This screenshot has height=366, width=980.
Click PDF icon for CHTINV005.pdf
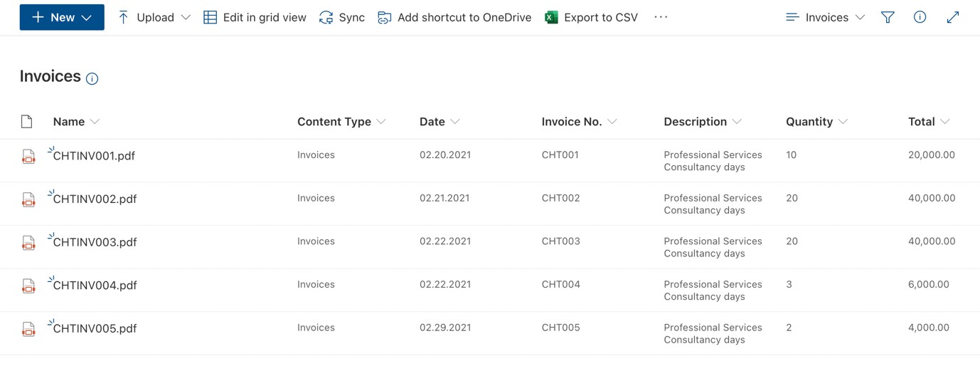pyautogui.click(x=28, y=330)
